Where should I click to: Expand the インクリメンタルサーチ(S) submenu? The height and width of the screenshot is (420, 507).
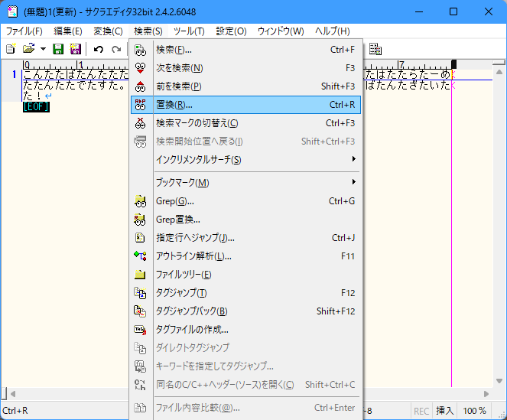tap(245, 160)
